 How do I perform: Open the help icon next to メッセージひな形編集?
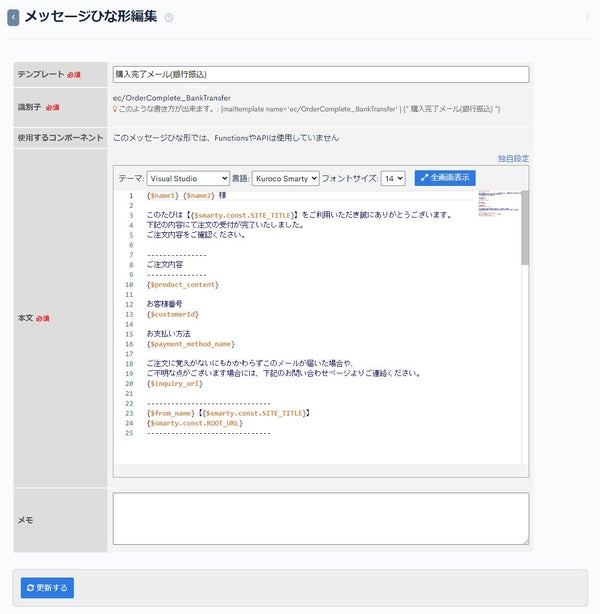[169, 18]
